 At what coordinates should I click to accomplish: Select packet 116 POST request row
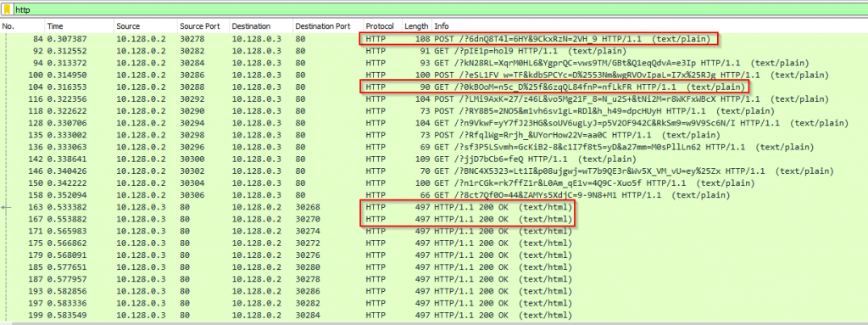434,98
